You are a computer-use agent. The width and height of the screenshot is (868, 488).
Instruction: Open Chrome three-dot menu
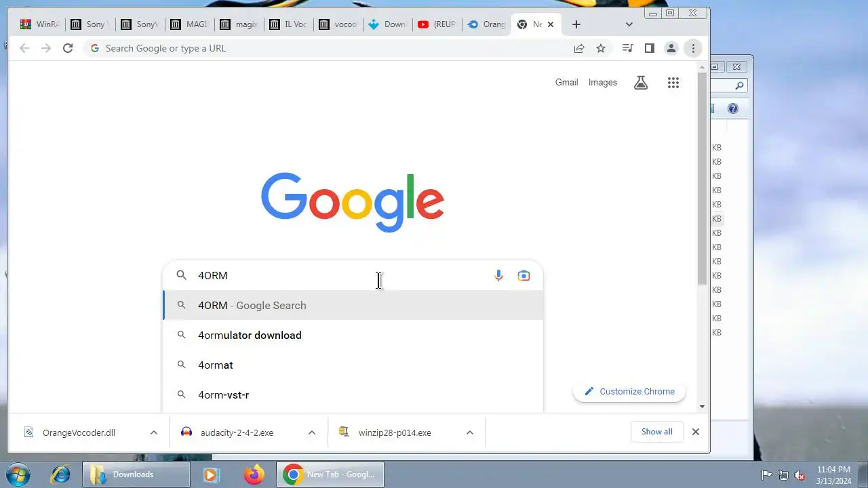pyautogui.click(x=693, y=48)
